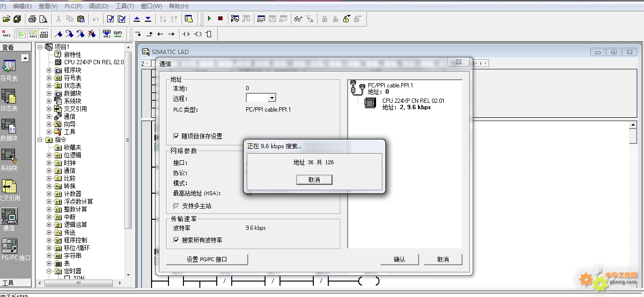644x297 pixels.
Task: Click the green RUN mode icon
Action: (x=210, y=19)
